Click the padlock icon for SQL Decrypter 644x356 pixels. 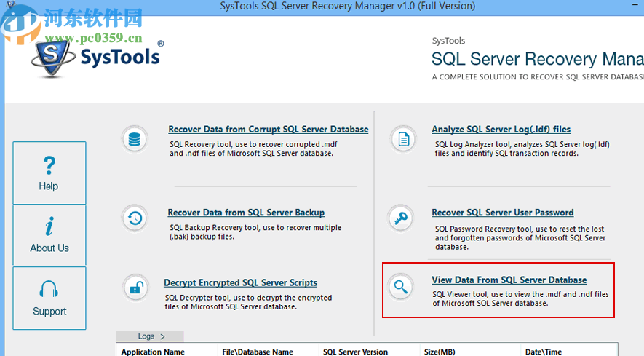pyautogui.click(x=136, y=288)
